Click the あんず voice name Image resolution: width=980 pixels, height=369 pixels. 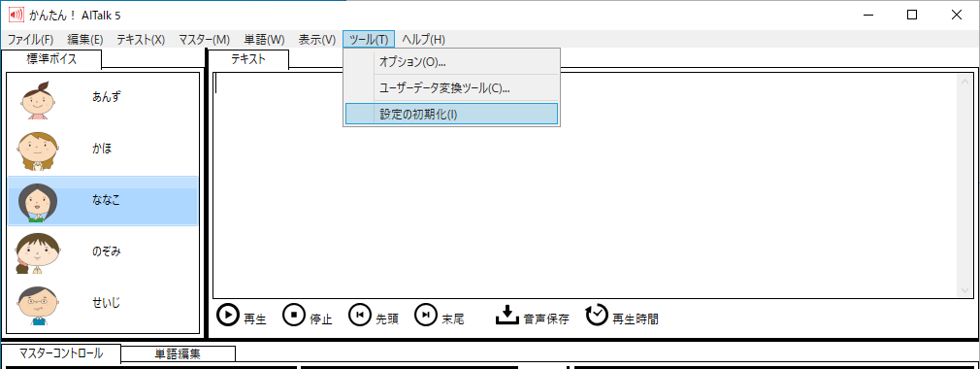[107, 97]
